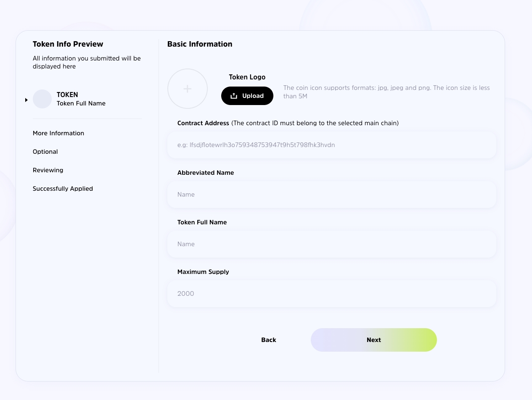
Task: Go to the Optional step
Action: 45,152
